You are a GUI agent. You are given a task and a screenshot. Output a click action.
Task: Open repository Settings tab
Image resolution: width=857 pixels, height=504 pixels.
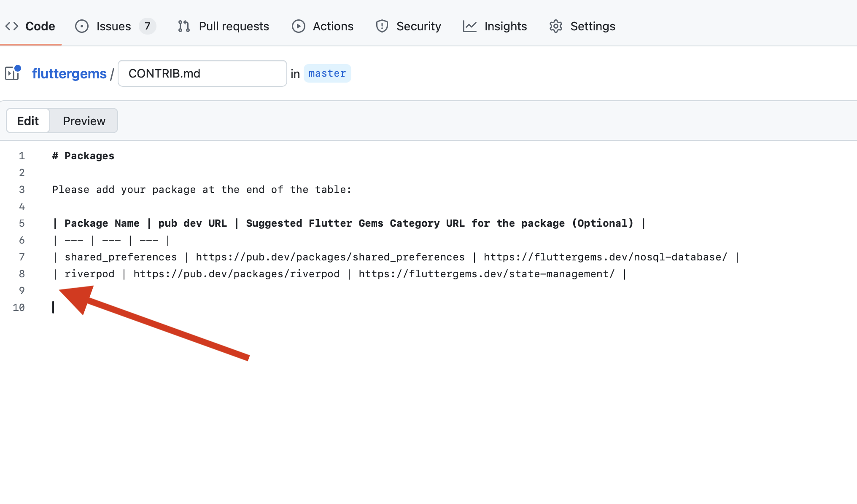[582, 26]
